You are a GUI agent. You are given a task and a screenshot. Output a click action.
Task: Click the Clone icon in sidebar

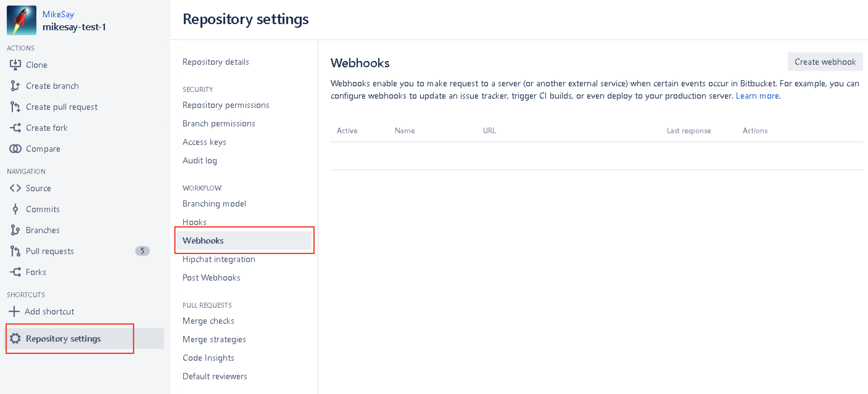15,65
